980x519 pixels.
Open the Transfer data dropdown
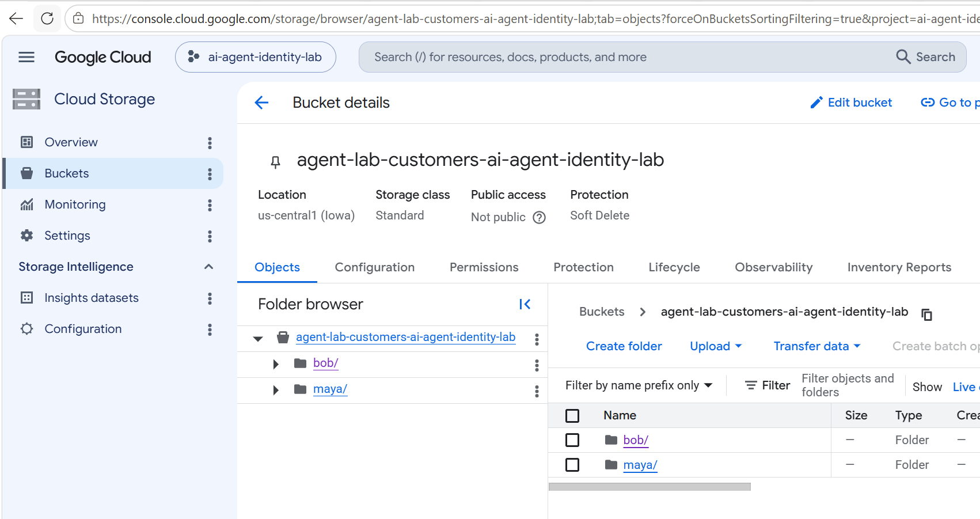point(816,346)
